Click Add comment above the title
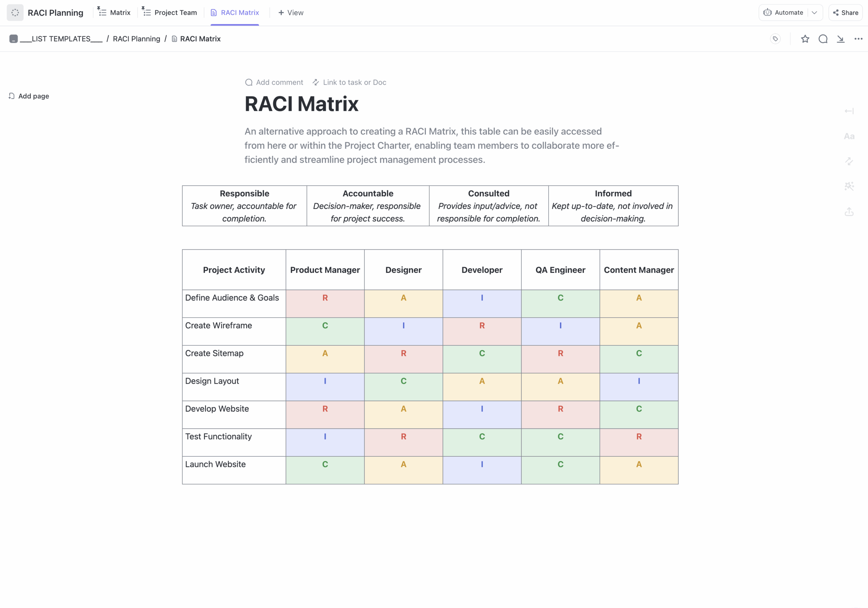 [274, 82]
